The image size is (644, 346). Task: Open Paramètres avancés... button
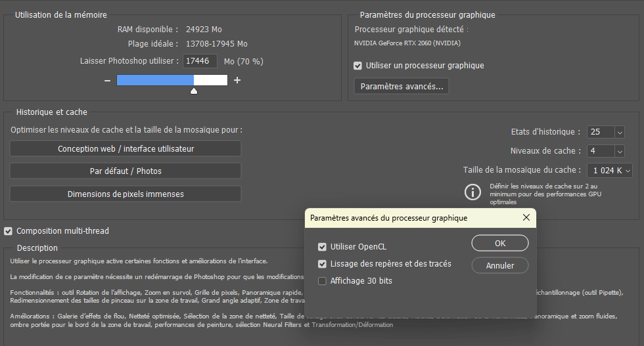click(x=402, y=86)
